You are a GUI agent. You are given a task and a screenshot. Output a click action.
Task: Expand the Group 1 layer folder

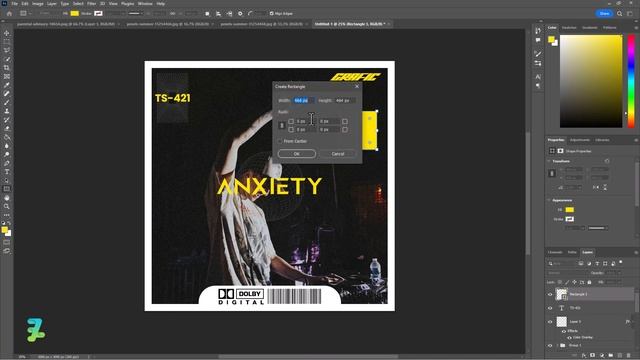click(557, 345)
